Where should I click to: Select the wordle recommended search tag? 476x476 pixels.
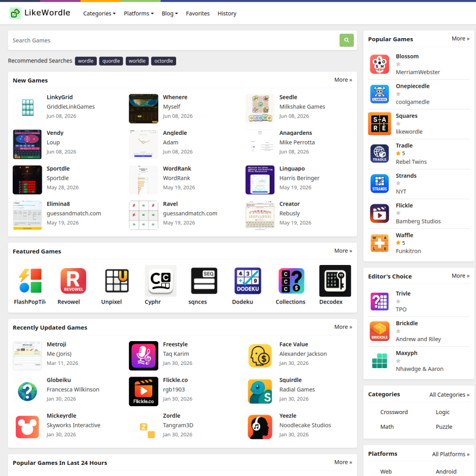point(86,61)
